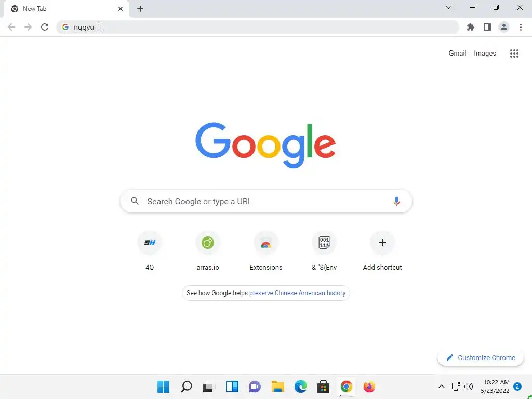Open the Widgets taskbar icon
This screenshot has height=399, width=532.
pos(232,387)
